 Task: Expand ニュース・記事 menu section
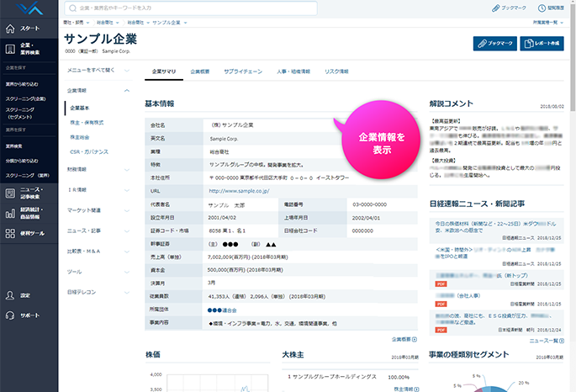[x=127, y=230]
